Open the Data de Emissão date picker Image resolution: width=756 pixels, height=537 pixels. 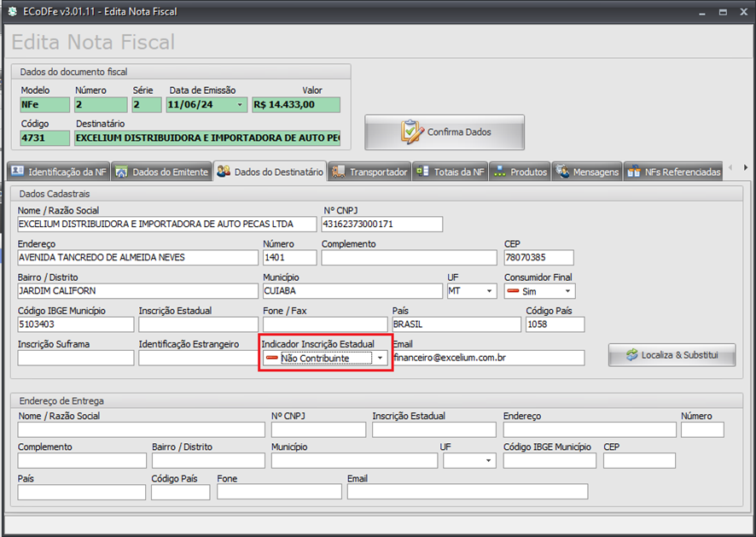pyautogui.click(x=238, y=105)
